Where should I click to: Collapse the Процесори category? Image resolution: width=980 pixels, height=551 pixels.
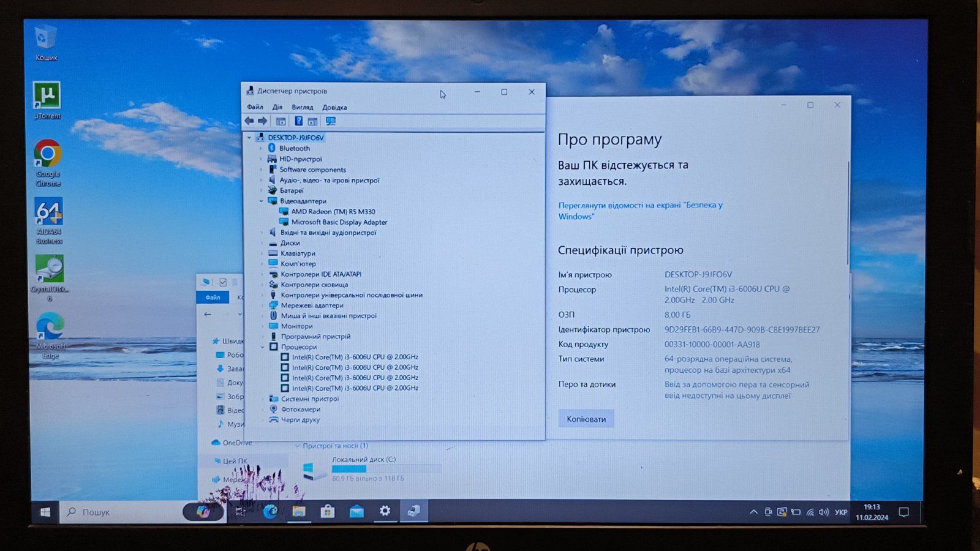(x=262, y=347)
